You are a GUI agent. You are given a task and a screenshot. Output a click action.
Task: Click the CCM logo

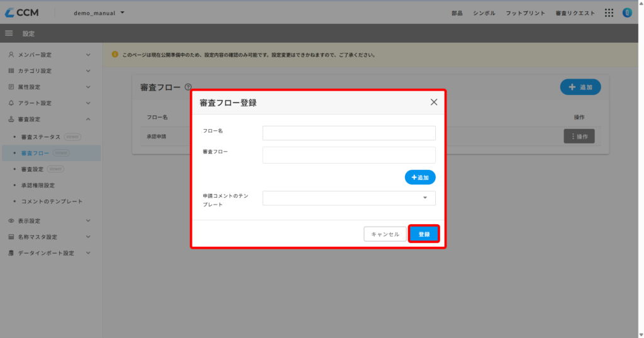coord(21,13)
